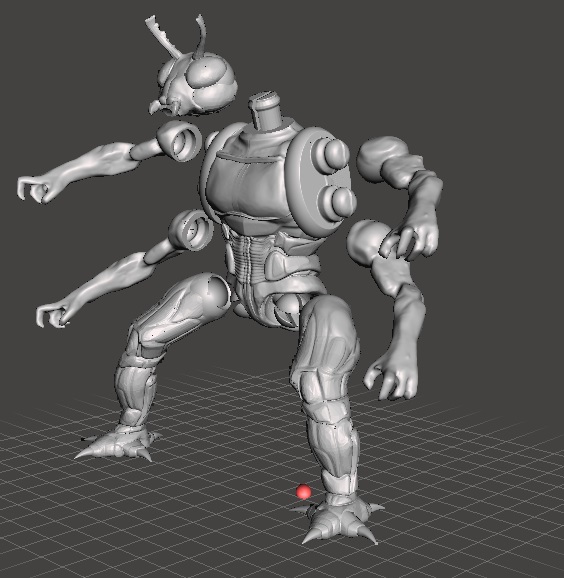
Task: Pick the clawed hand of the upper thin arm
Action: (34, 188)
